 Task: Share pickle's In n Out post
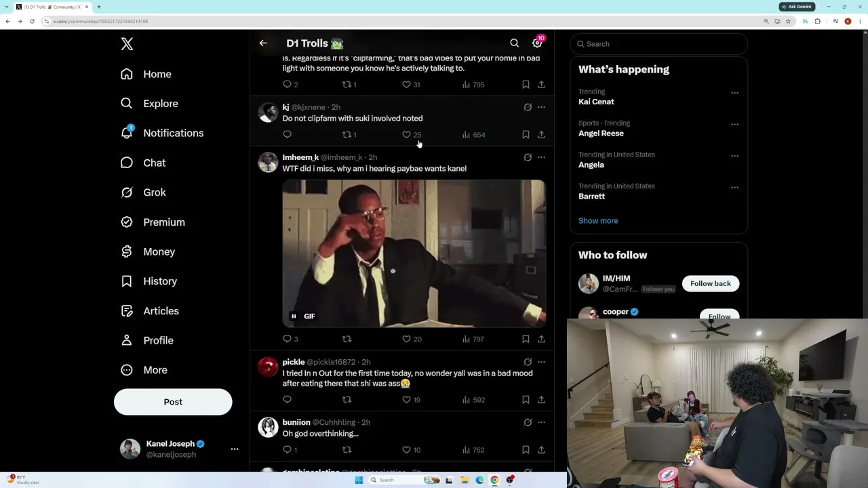point(541,400)
